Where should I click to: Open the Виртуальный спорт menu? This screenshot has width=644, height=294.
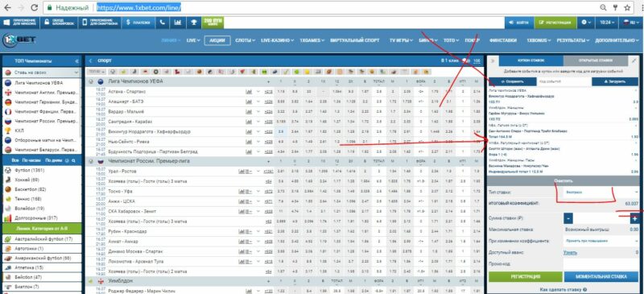click(x=355, y=41)
